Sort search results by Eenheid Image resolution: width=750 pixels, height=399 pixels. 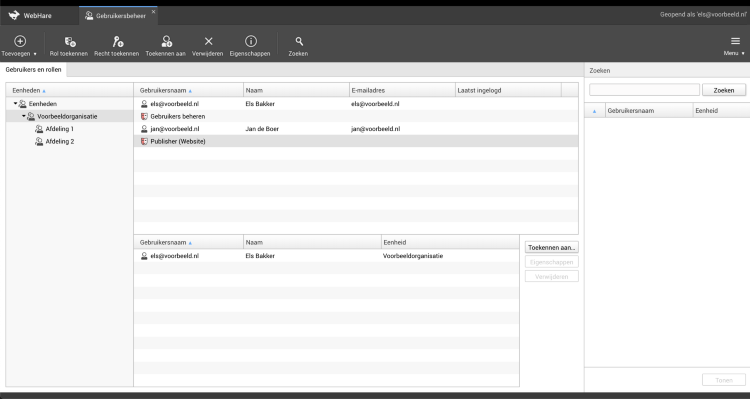pyautogui.click(x=721, y=111)
